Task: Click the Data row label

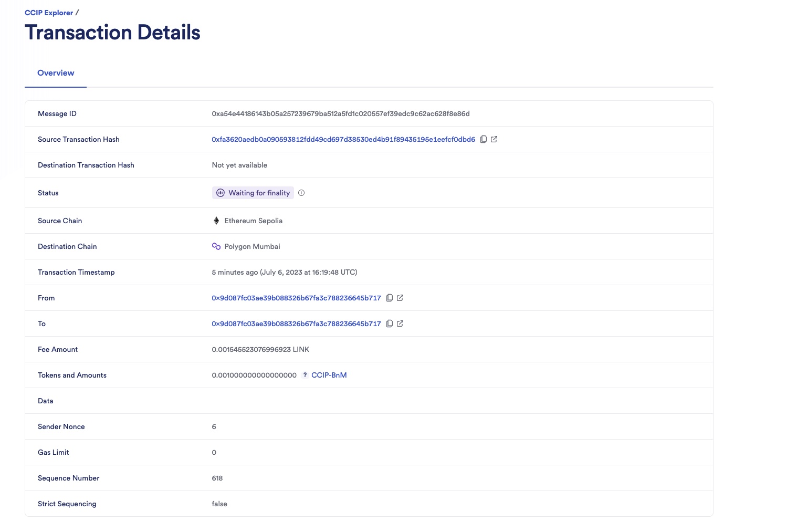Action: [x=46, y=401]
